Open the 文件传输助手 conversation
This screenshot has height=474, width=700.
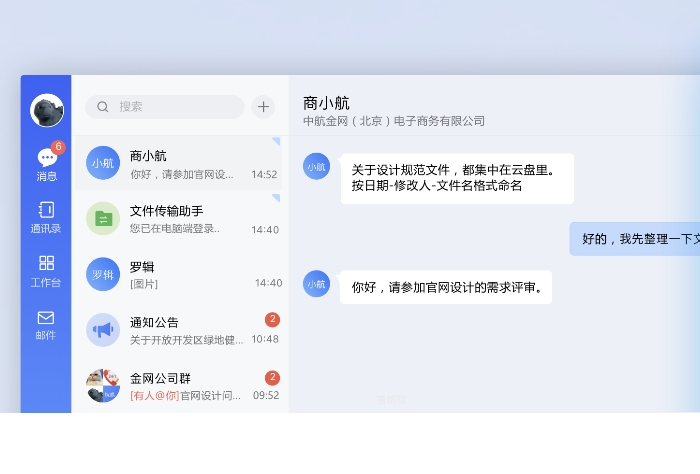(x=179, y=219)
